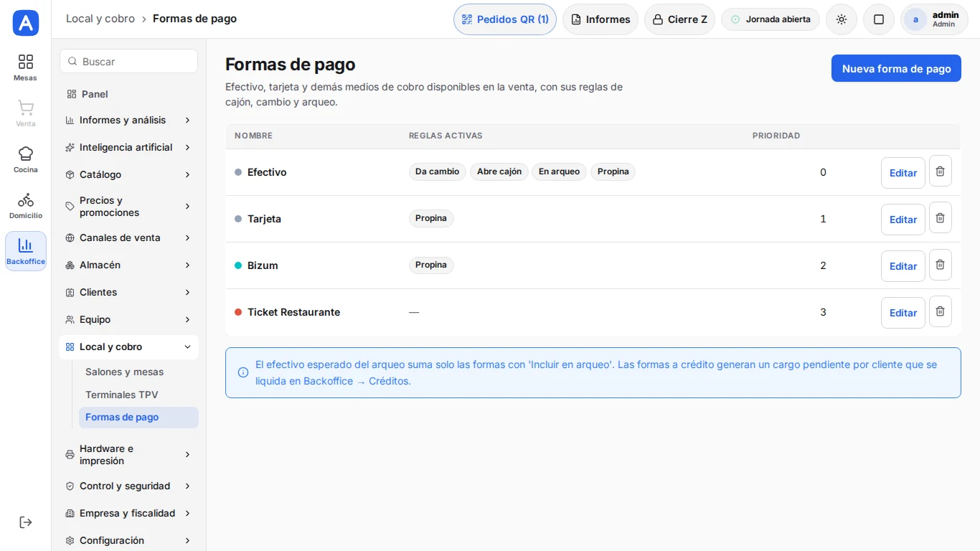980x551 pixels.
Task: Edit the Ticket Restaurante payment method
Action: [903, 313]
